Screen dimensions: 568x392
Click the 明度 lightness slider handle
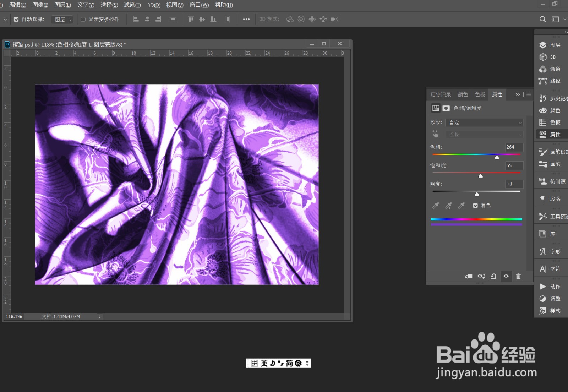click(477, 194)
